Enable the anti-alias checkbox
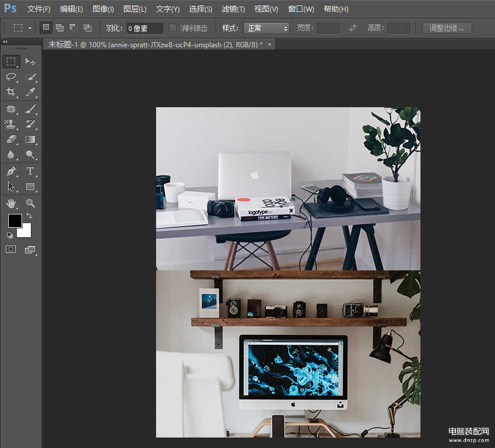Screen dimensions: 495x448 (173, 28)
